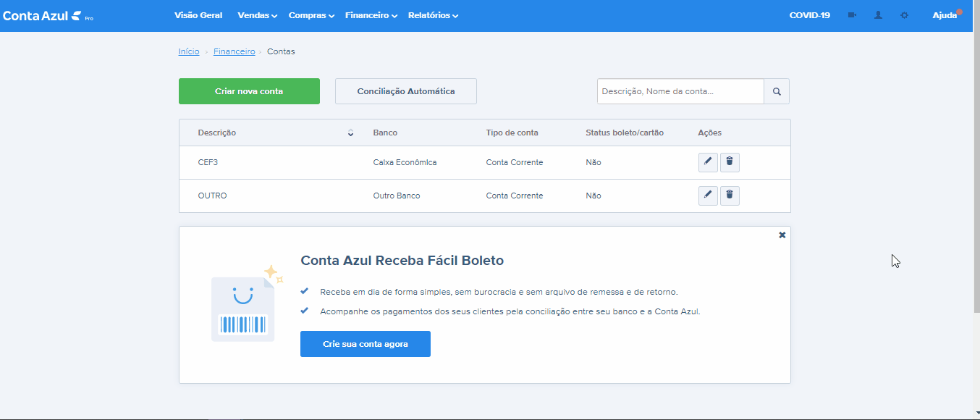Screen dimensions: 980x420
Task: Open the user profile icon
Action: 878,15
